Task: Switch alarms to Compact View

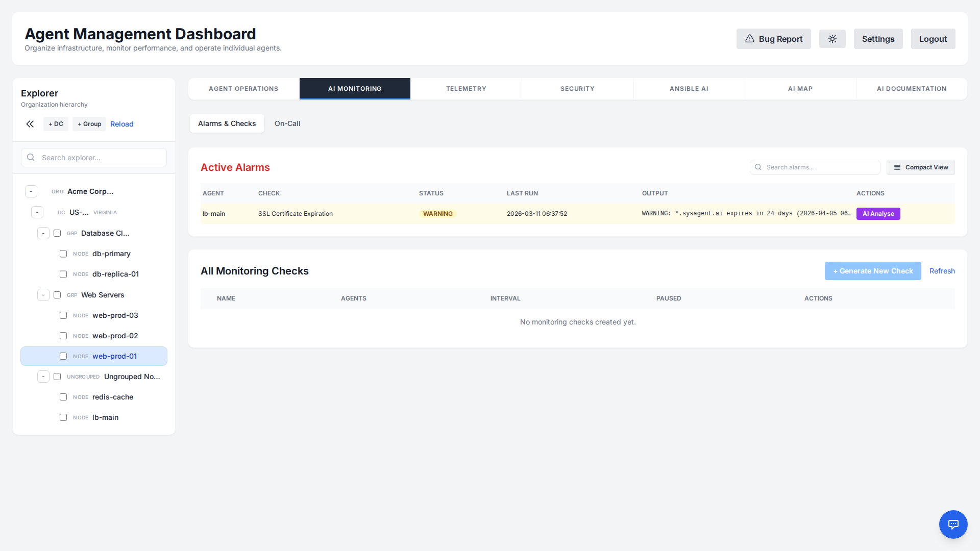Action: [x=920, y=167]
